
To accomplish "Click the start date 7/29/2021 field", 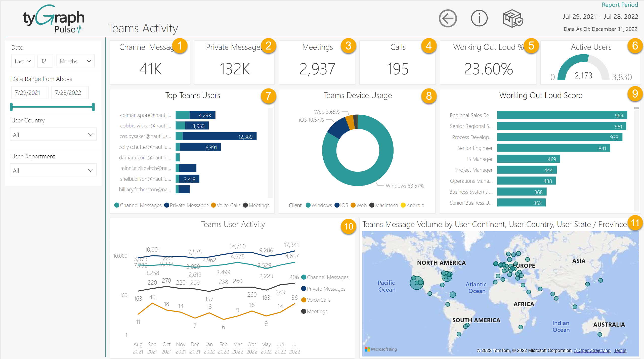I will (30, 93).
